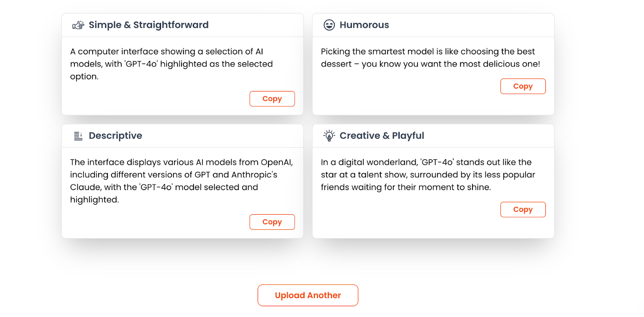
Task: Click the text lines icon beside Descriptive
Action: pyautogui.click(x=78, y=136)
